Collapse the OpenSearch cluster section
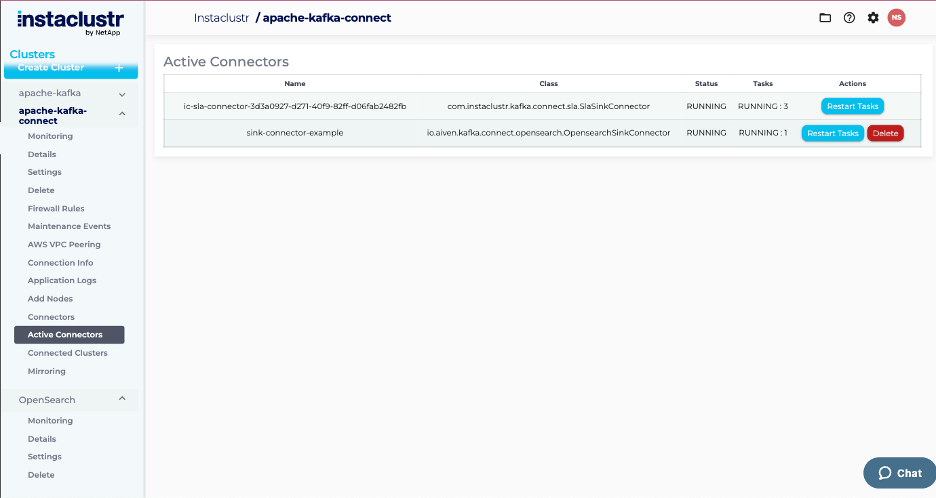This screenshot has width=936, height=498. coord(122,399)
